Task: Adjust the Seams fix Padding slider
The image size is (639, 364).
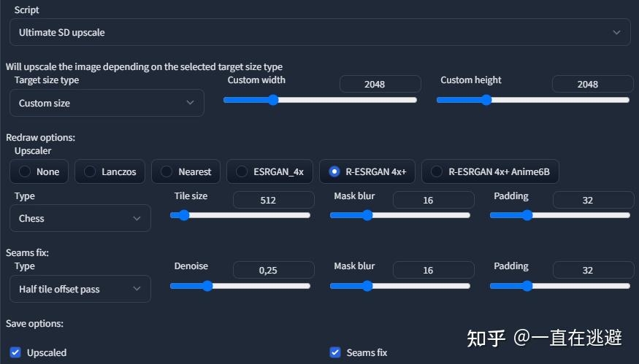Action: tap(560, 286)
